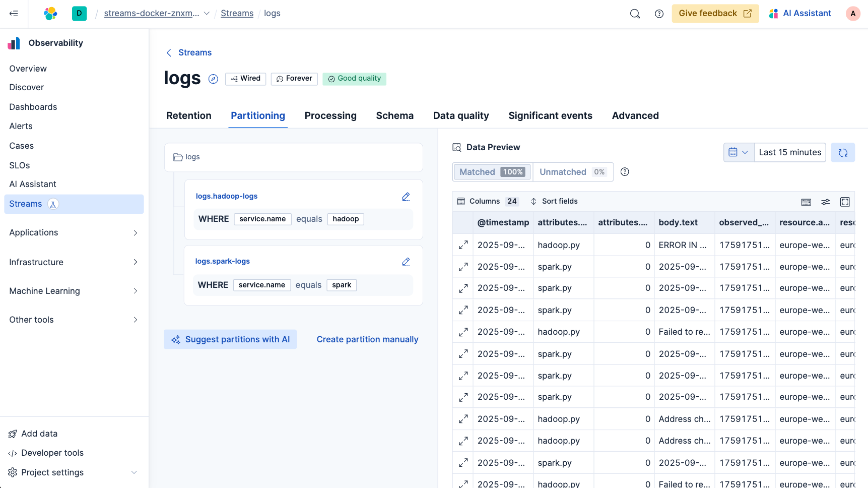Screen dimensions: 868x488
Task: Open display settings for the data grid
Action: coord(825,202)
